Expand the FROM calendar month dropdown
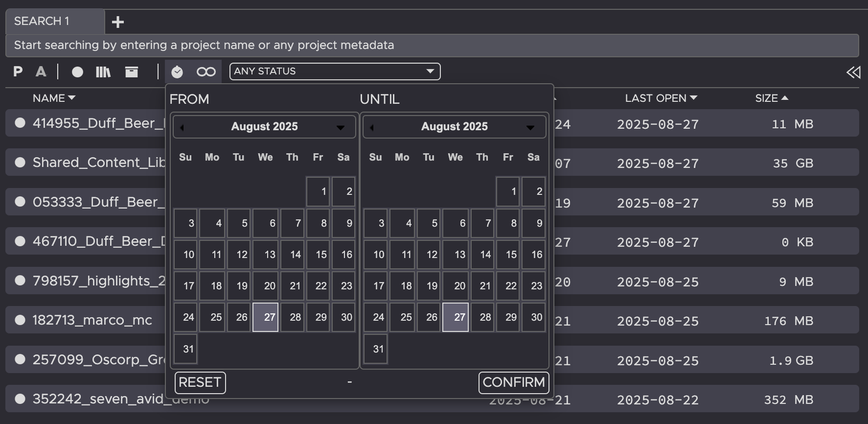This screenshot has height=424, width=868. click(x=341, y=127)
